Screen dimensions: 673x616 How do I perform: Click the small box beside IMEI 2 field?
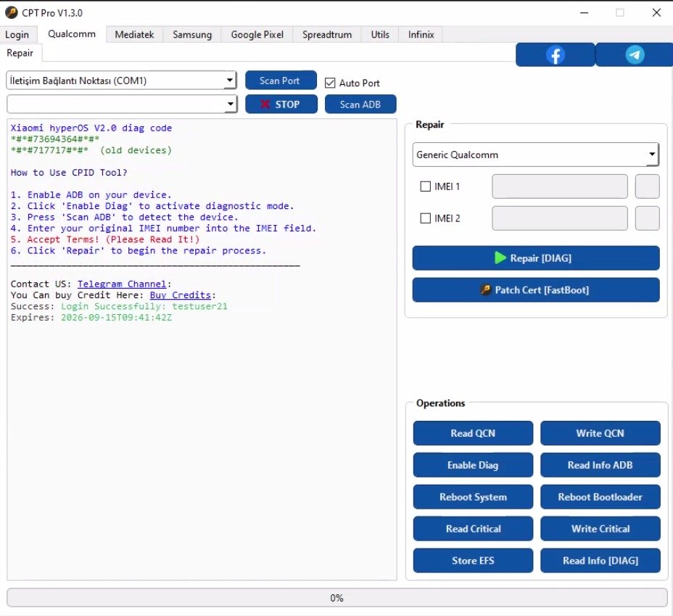point(647,218)
